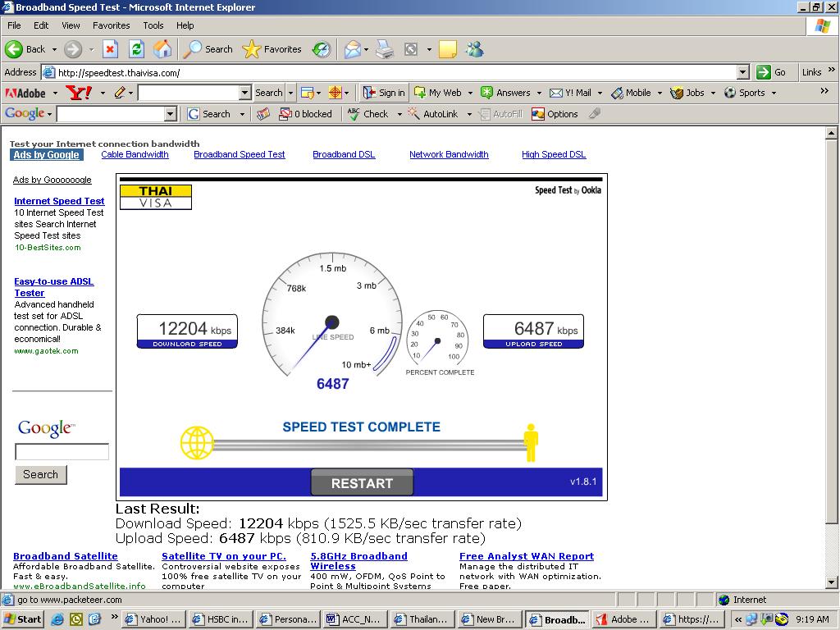Screen dimensions: 840x630
Task: Click the Windows Start button
Action: point(22,619)
